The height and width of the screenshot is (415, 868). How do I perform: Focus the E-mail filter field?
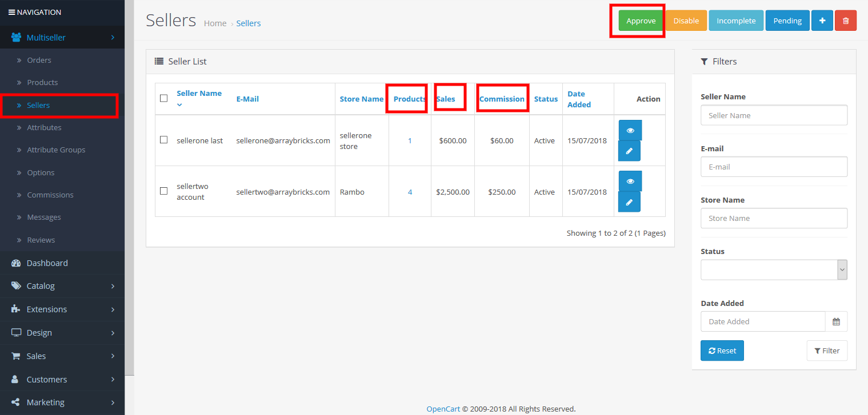(x=774, y=167)
